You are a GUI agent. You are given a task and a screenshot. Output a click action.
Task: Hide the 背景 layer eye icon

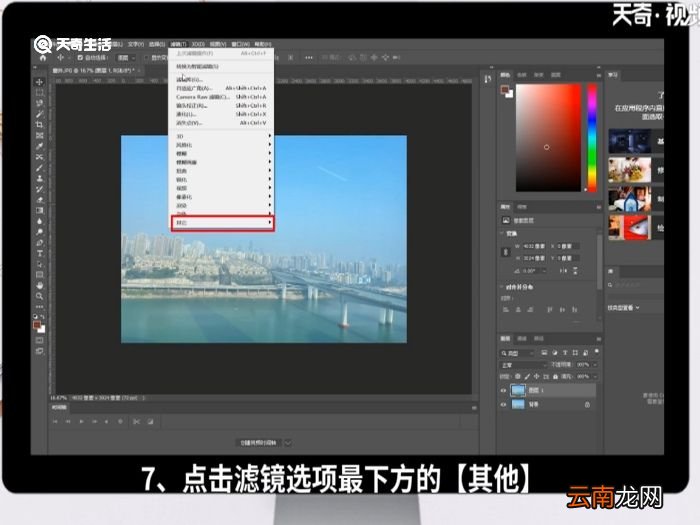click(x=504, y=404)
